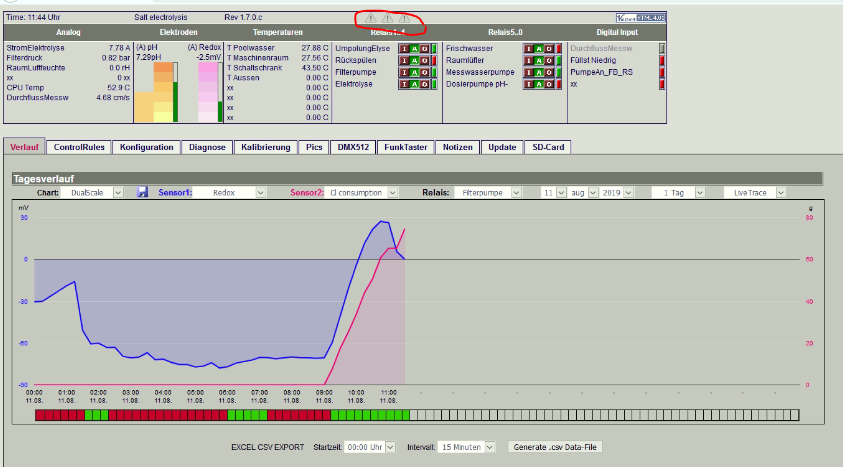Open the Startzeit 00:00 Uhr dropdown
This screenshot has width=843, height=467.
tap(370, 447)
